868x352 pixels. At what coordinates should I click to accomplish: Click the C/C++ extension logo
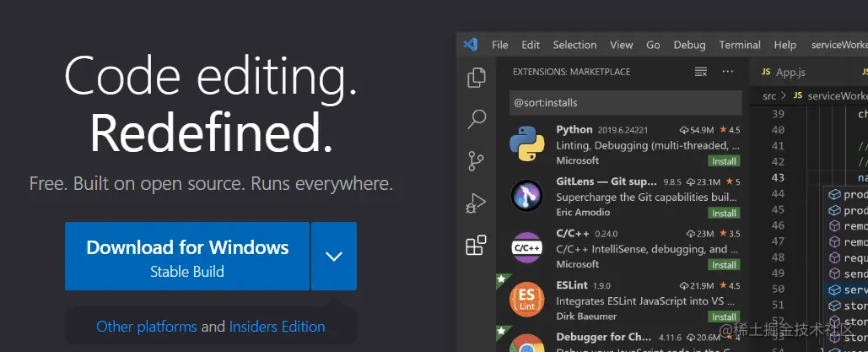[x=526, y=247]
